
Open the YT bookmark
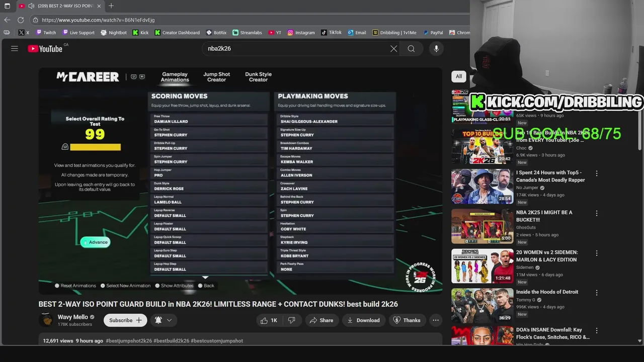pos(275,33)
